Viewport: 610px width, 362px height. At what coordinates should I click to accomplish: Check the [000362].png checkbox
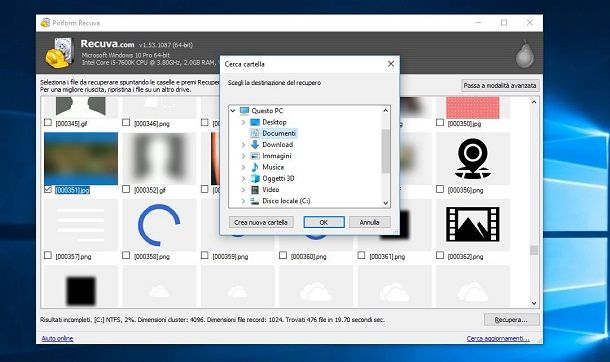[440, 255]
